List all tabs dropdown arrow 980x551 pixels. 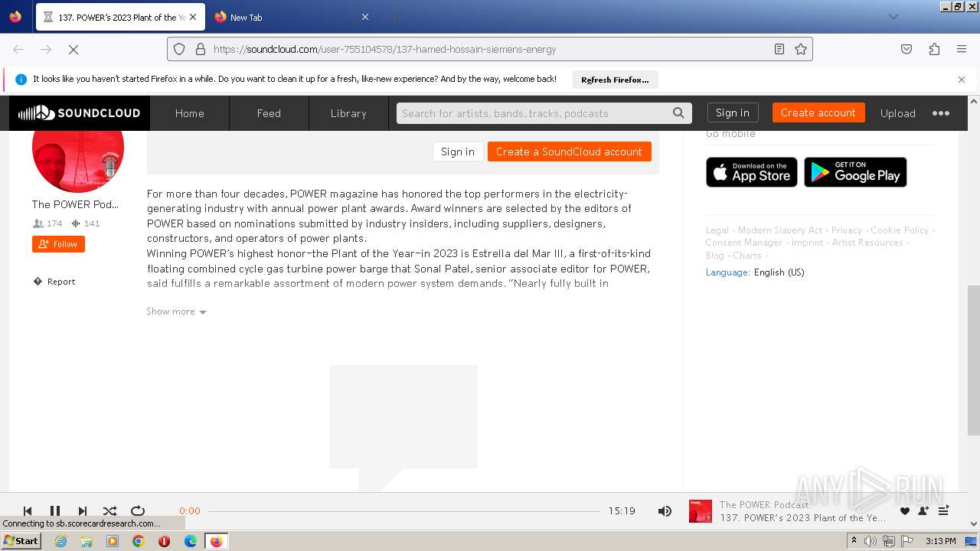[x=893, y=17]
